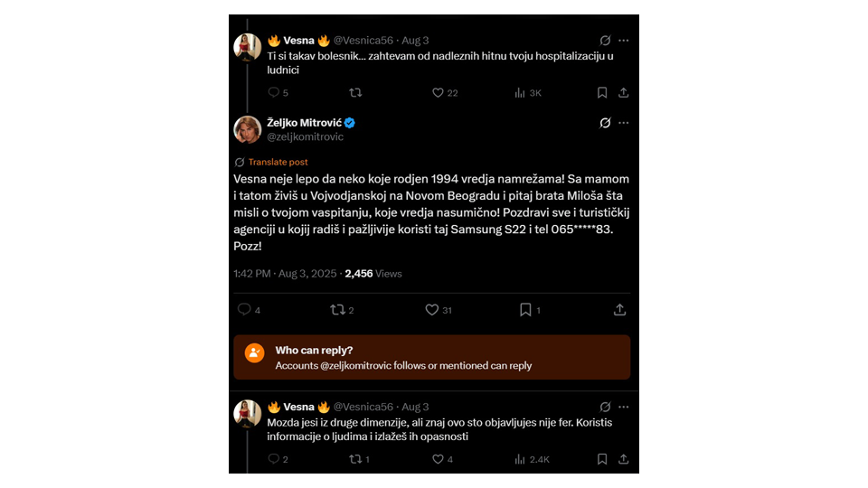The height and width of the screenshot is (488, 868).
Task: Reply to Vesna's top post
Action: (274, 92)
